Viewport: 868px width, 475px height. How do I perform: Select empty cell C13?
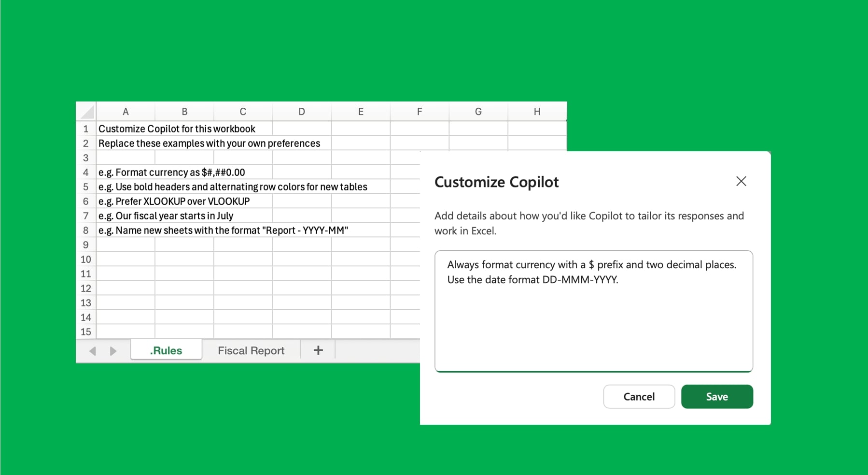[x=243, y=302]
